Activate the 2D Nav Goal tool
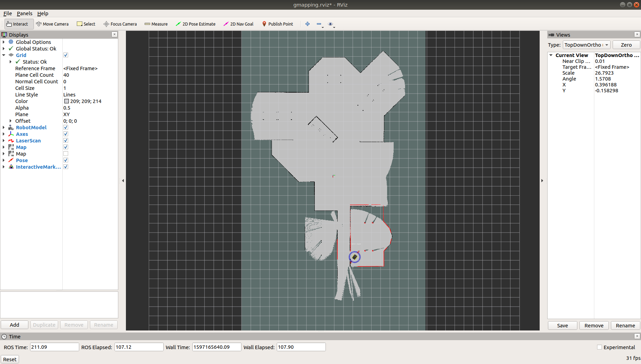The width and height of the screenshot is (641, 364). (238, 24)
